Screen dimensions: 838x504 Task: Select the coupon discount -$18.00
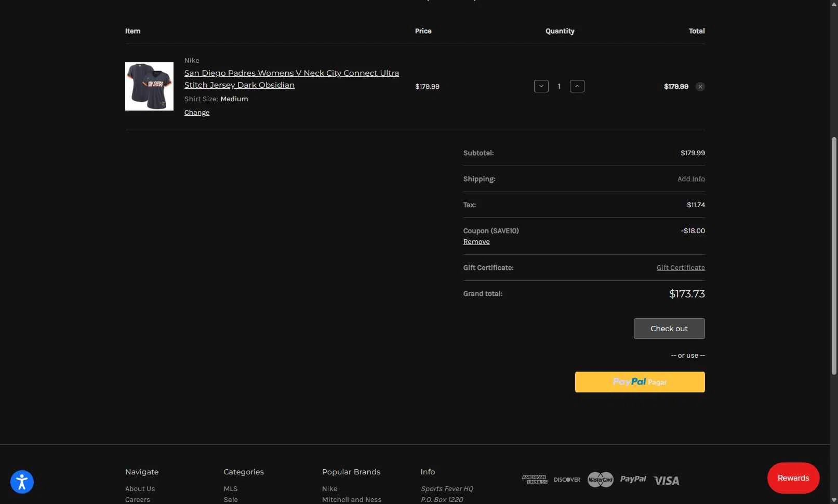tap(693, 231)
